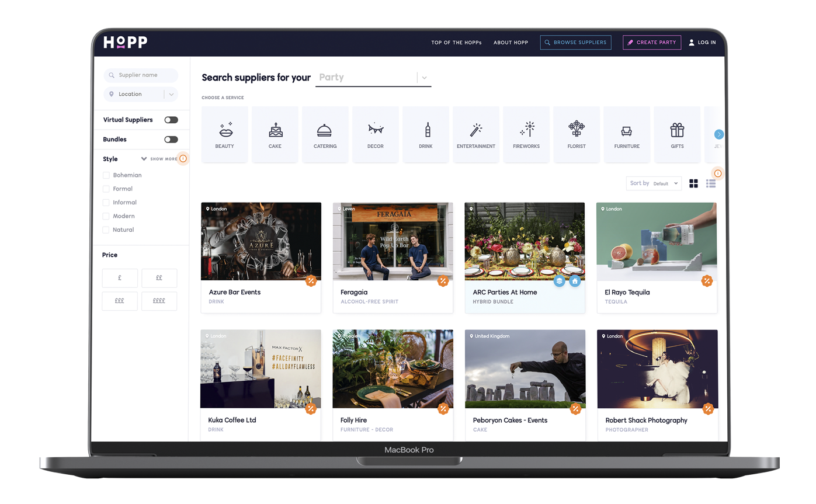
Task: Select the Entertainment service tile
Action: click(x=476, y=134)
